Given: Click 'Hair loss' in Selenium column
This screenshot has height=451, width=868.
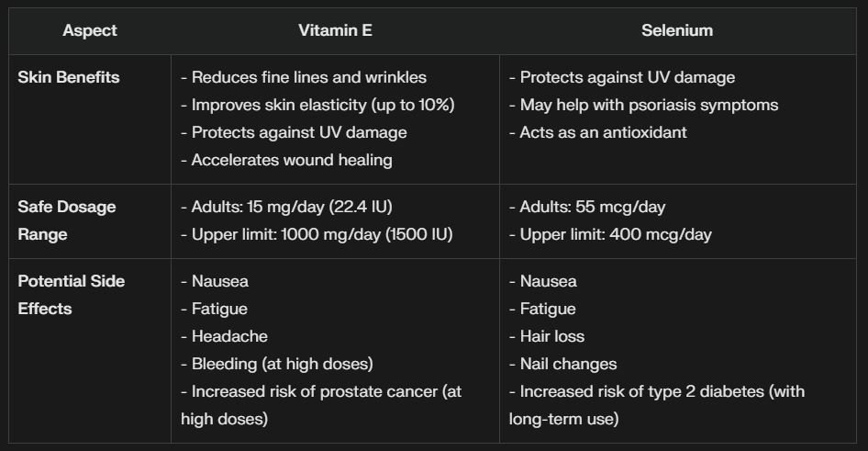Looking at the screenshot, I should pos(547,336).
